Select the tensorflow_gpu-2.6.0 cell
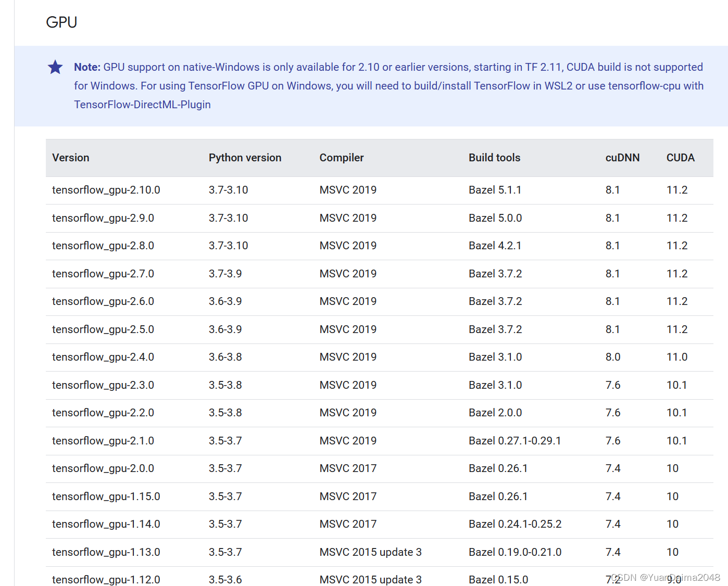This screenshot has width=728, height=586. pyautogui.click(x=103, y=301)
